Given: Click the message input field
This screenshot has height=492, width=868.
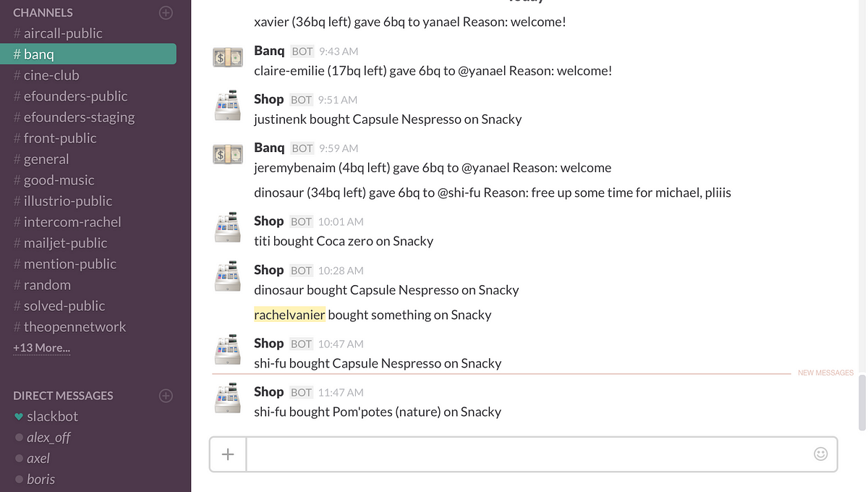Looking at the screenshot, I should (528, 454).
